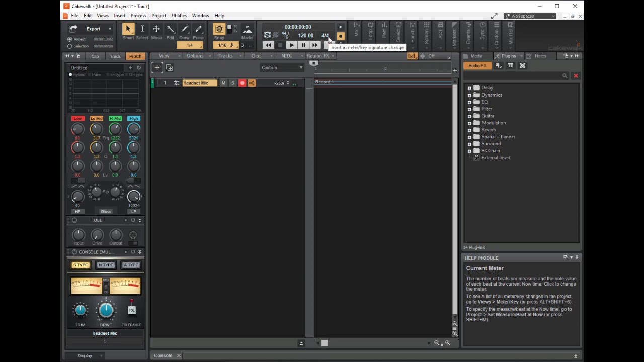Screen dimensions: 644x362
Task: Select the Draw tool
Action: [x=184, y=30]
